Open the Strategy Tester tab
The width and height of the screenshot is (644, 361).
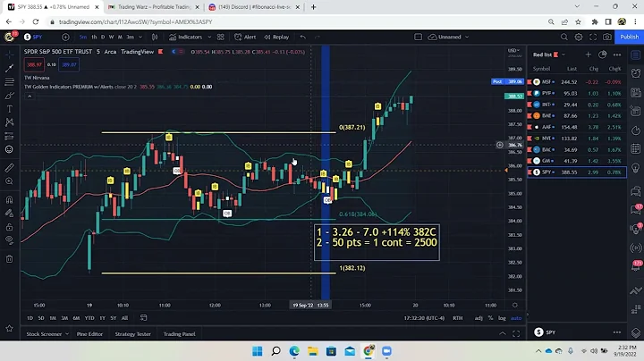132,334
